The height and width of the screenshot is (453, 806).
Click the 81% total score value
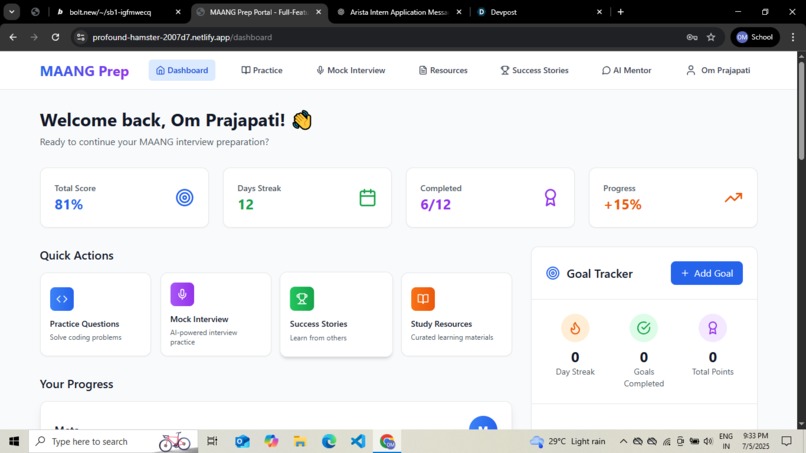pos(69,205)
